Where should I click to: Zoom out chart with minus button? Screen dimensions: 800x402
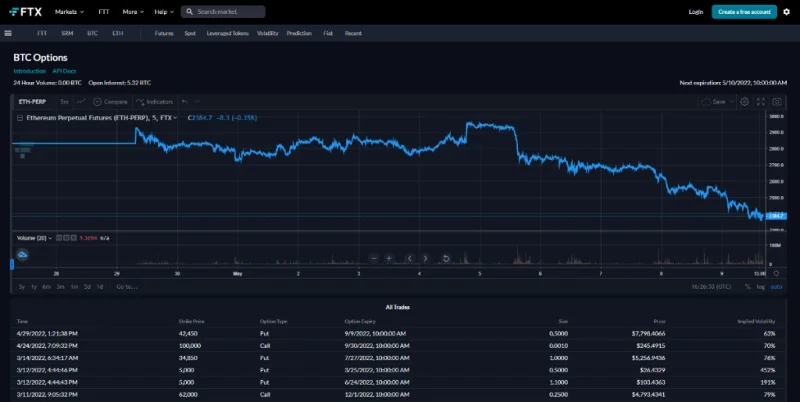[x=374, y=258]
